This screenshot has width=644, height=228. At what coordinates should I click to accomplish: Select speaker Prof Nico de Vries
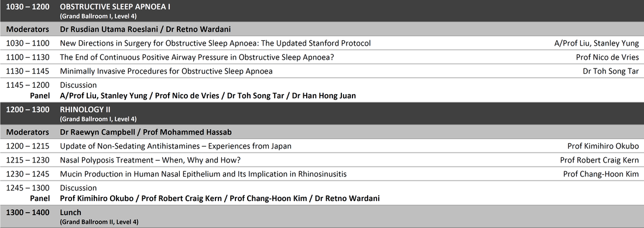coord(608,57)
